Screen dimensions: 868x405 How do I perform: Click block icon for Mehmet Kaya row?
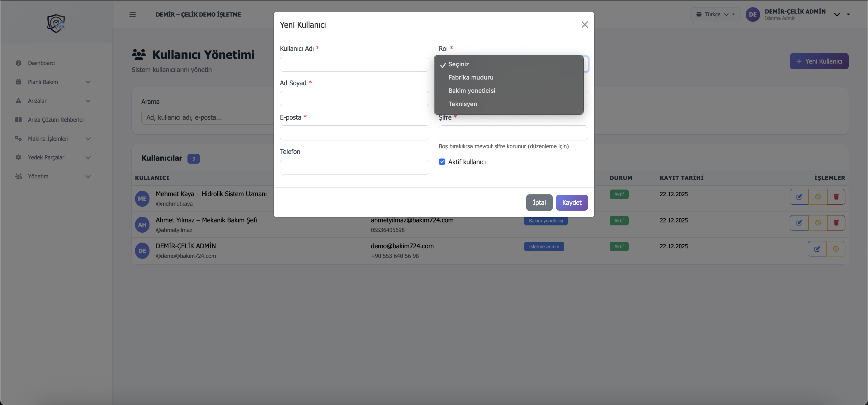[x=818, y=197]
